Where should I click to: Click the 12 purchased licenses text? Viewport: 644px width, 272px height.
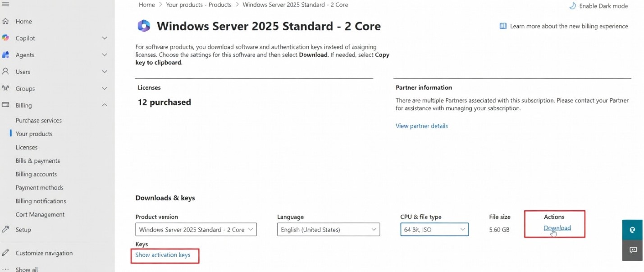(164, 102)
